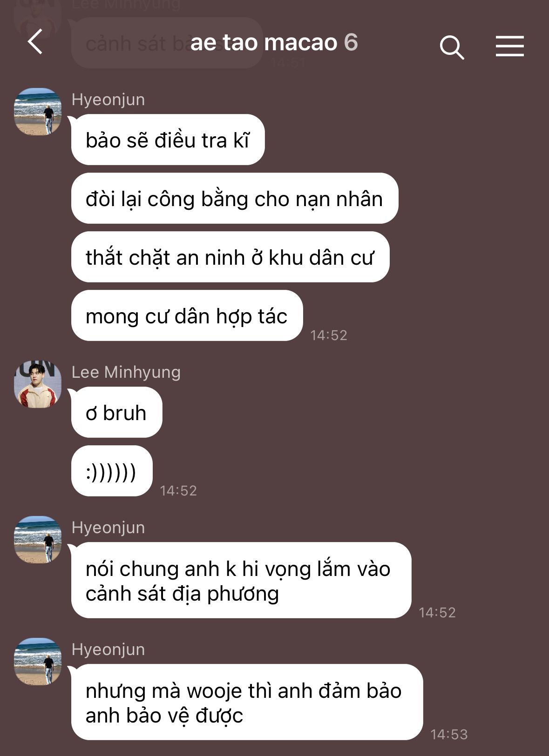This screenshot has width=549, height=756.
Task: Select message 'thắt chặt an ninh ở khu dân cư'
Action: coord(230,257)
